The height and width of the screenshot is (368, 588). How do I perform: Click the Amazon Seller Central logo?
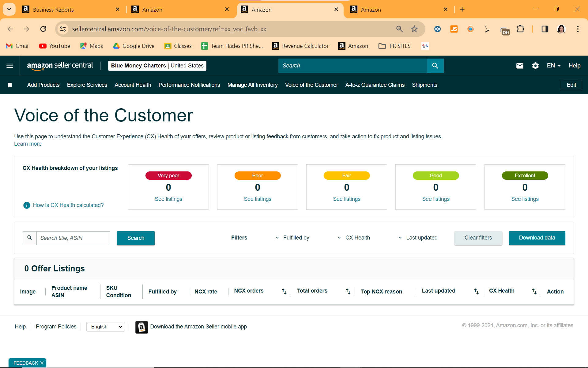click(60, 66)
